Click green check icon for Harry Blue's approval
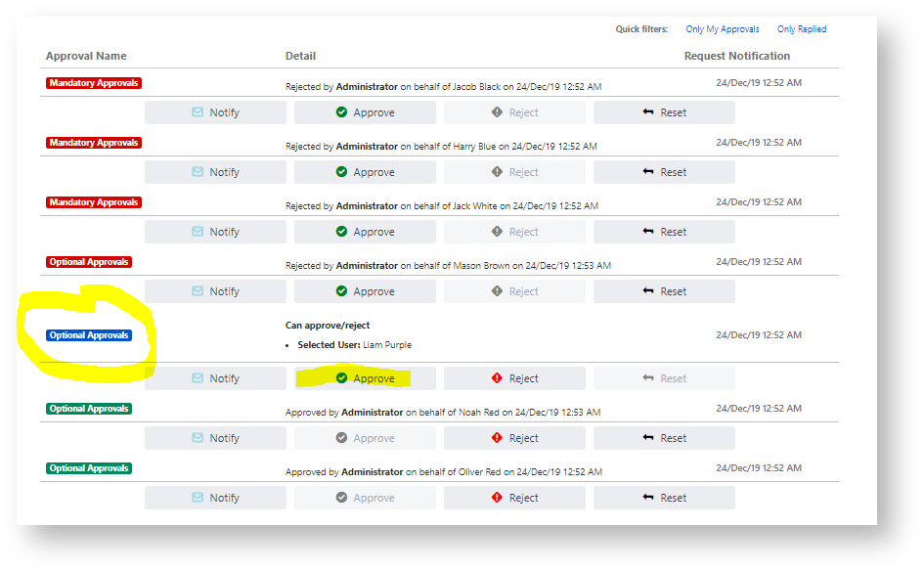The width and height of the screenshot is (924, 572). [x=341, y=172]
